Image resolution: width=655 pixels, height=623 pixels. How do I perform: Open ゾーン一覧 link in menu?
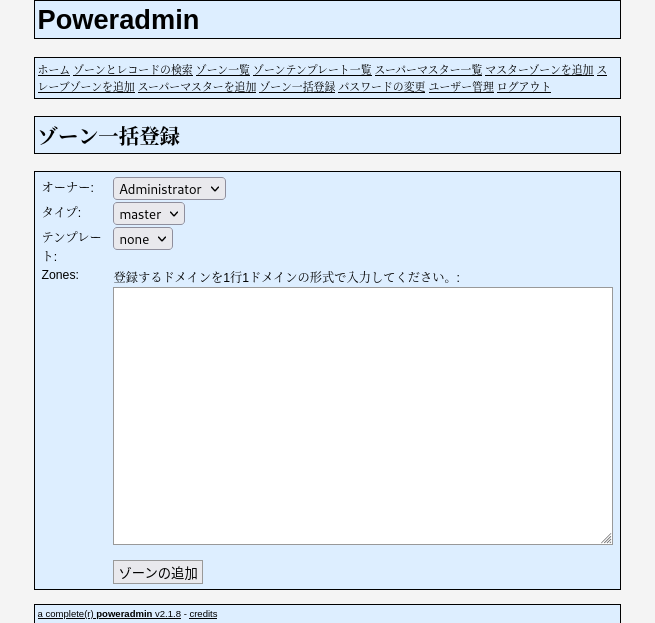point(223,69)
